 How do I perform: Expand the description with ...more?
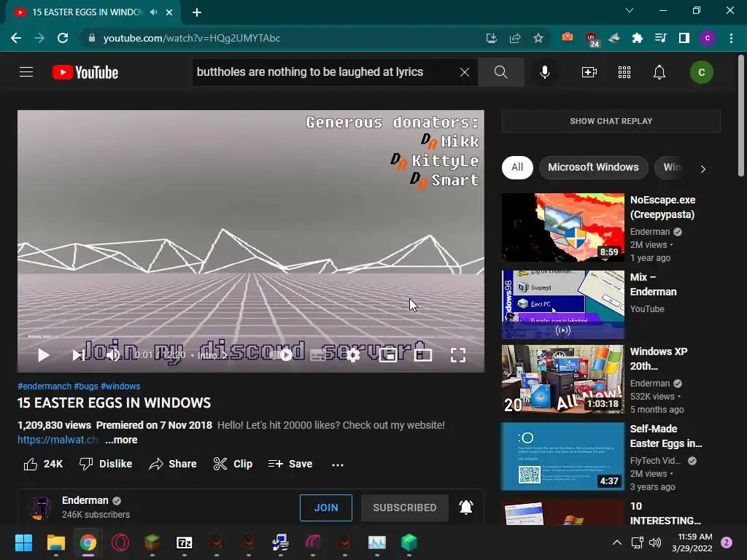[x=121, y=440]
